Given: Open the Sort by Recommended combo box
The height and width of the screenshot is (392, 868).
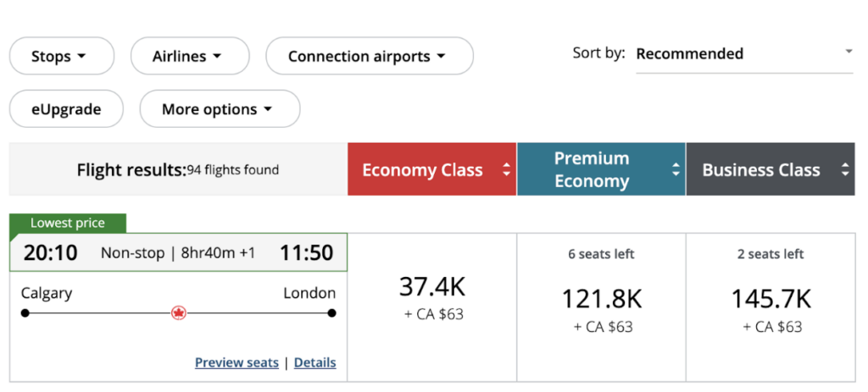Looking at the screenshot, I should (743, 53).
